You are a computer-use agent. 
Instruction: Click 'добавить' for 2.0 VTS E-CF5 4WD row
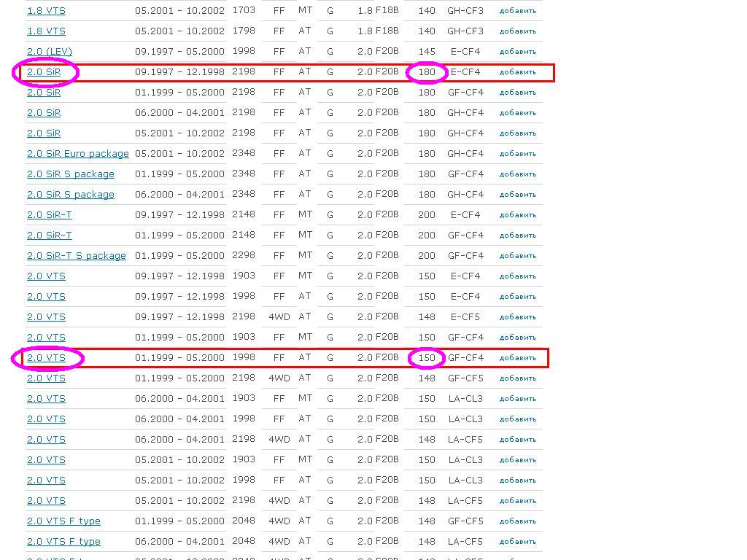(517, 317)
